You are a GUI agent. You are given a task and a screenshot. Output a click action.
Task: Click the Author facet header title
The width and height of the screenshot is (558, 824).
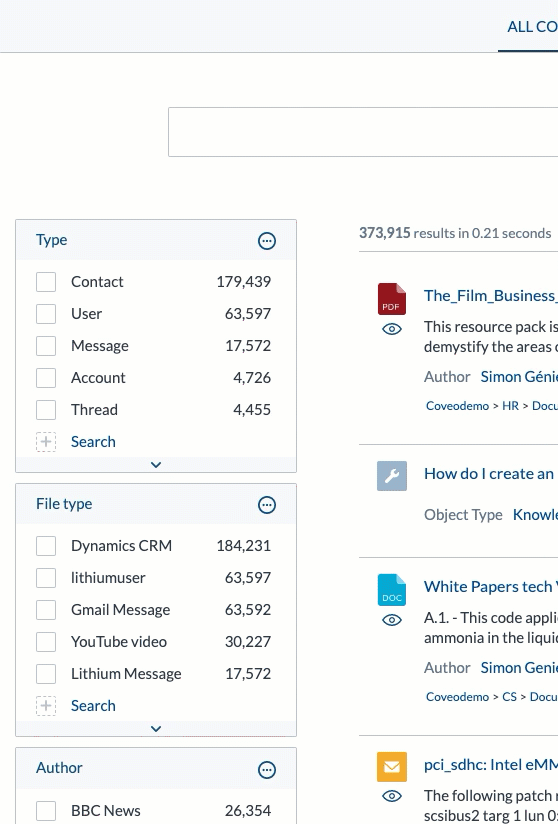59,768
